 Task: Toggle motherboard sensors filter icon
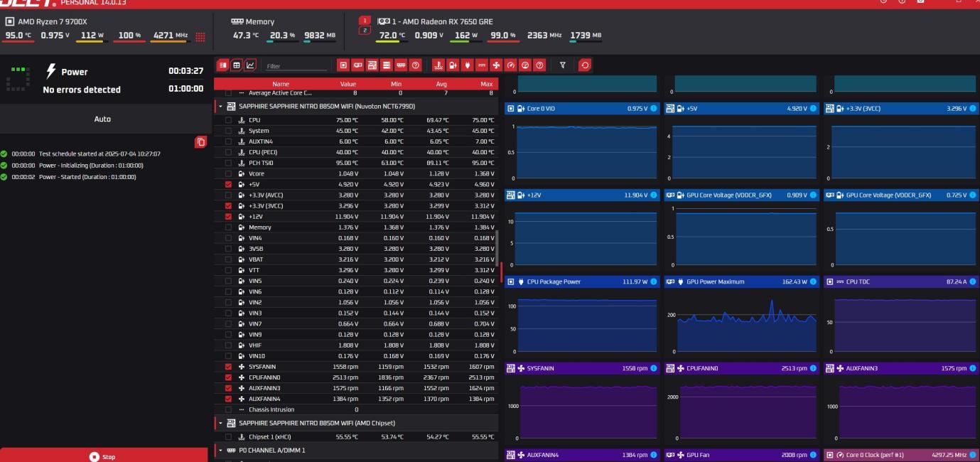pyautogui.click(x=372, y=65)
